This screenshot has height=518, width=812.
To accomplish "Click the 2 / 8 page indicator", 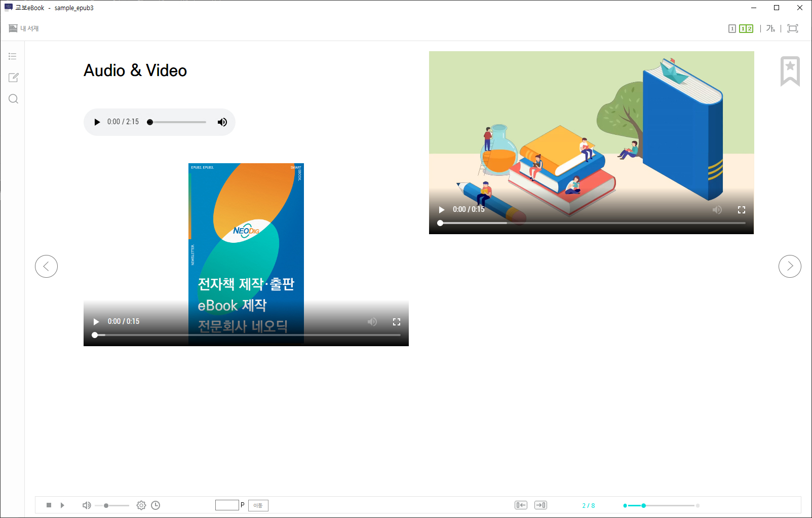I will point(589,506).
